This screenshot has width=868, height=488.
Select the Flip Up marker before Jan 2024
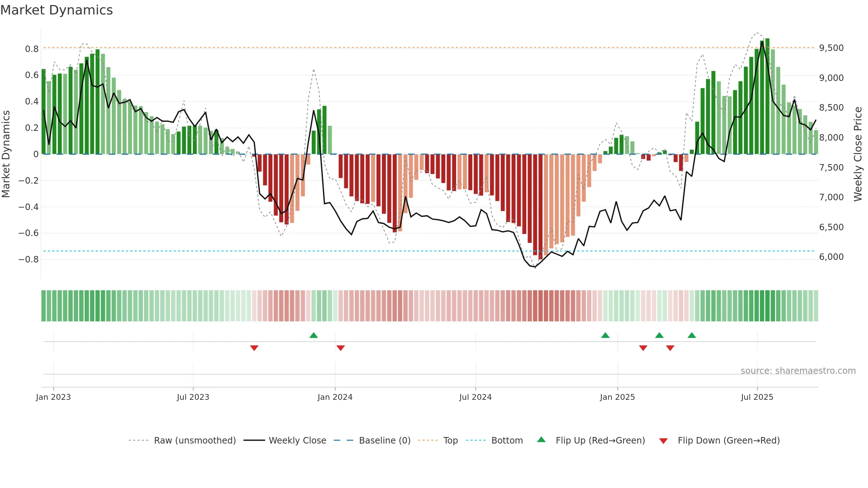(314, 335)
